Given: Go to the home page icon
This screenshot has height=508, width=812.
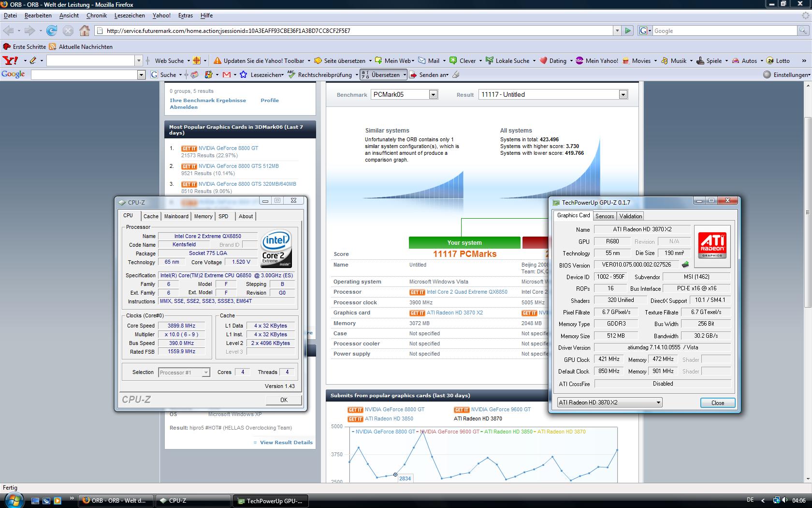Looking at the screenshot, I should pyautogui.click(x=85, y=30).
